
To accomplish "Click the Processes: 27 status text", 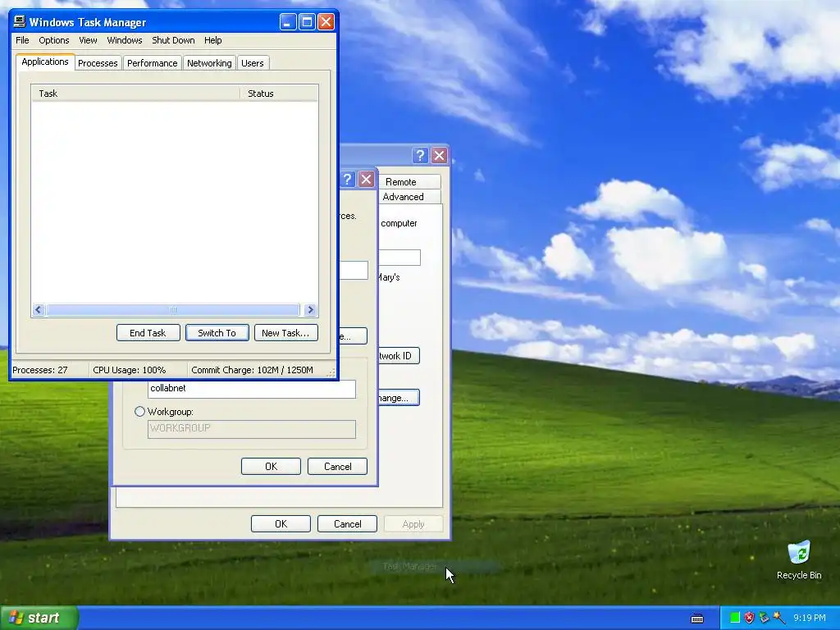I will point(40,370).
